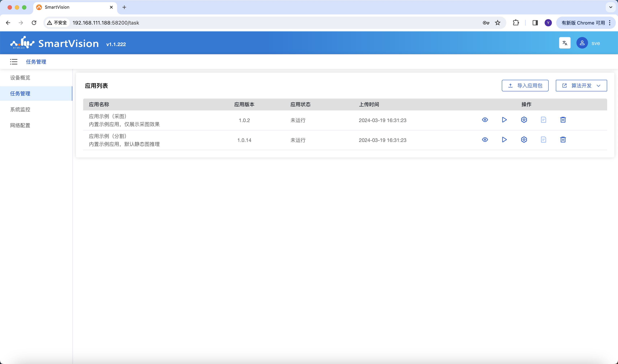Switch language with translate icon

565,43
